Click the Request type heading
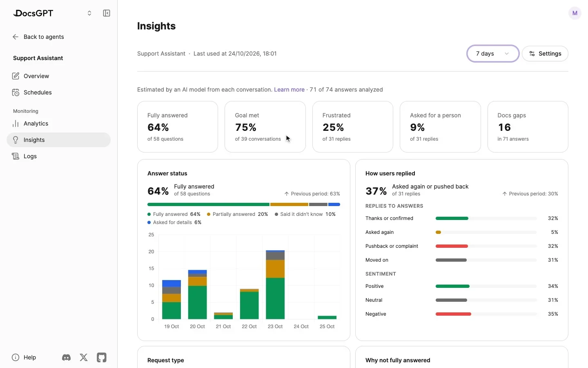 [x=166, y=360]
